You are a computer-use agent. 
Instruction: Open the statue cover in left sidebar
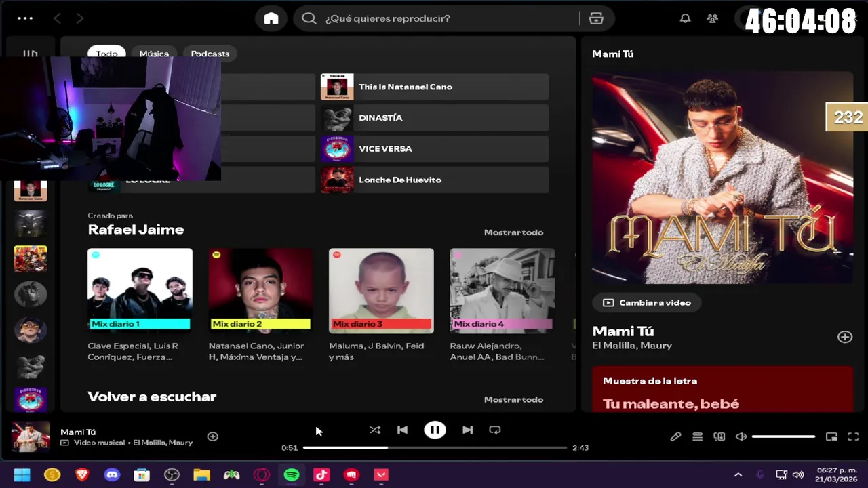click(x=31, y=365)
